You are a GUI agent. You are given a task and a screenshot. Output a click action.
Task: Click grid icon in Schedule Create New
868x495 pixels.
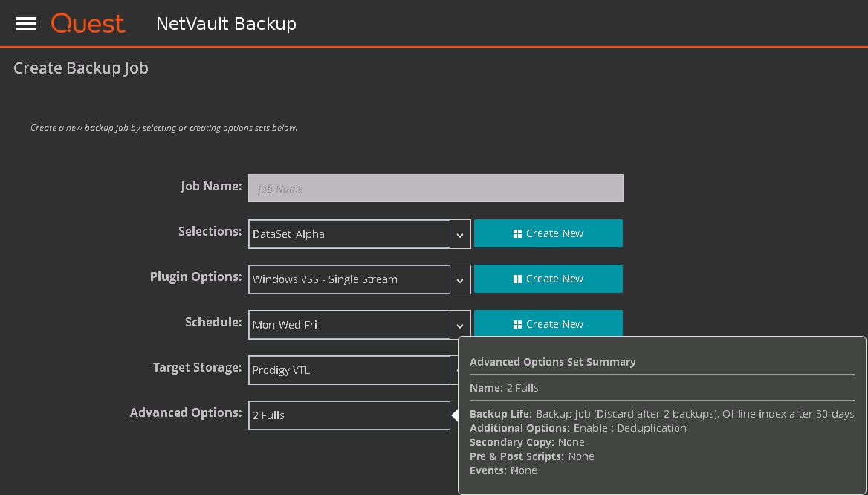[x=517, y=324]
